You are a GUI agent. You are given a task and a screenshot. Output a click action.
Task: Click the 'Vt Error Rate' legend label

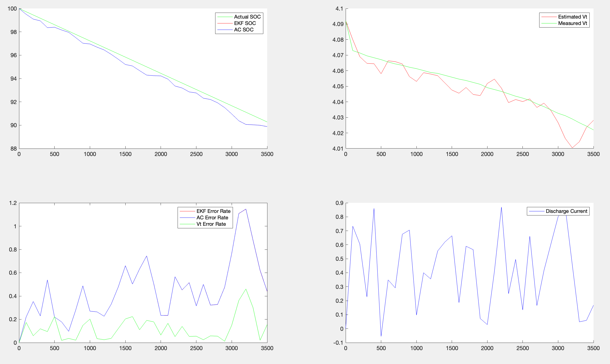(211, 224)
